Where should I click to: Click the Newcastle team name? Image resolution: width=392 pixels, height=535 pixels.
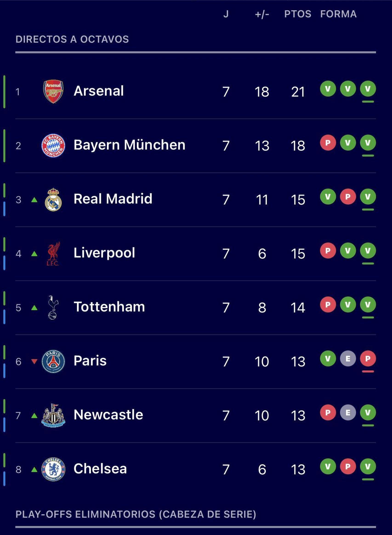pos(108,414)
